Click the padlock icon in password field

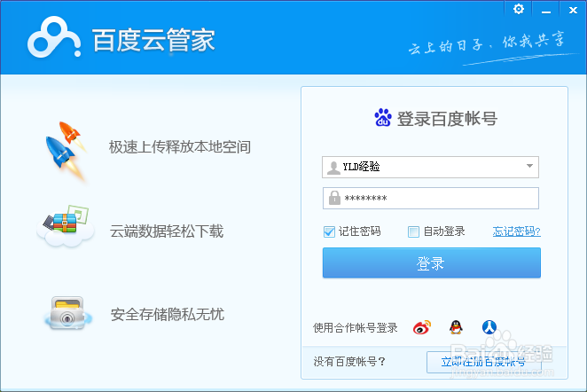334,198
